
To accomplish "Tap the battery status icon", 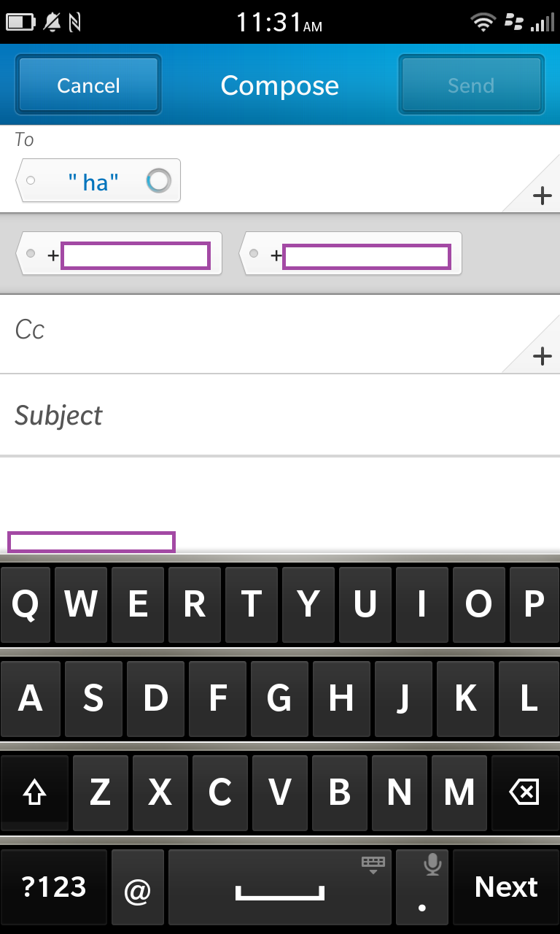I will pos(20,23).
